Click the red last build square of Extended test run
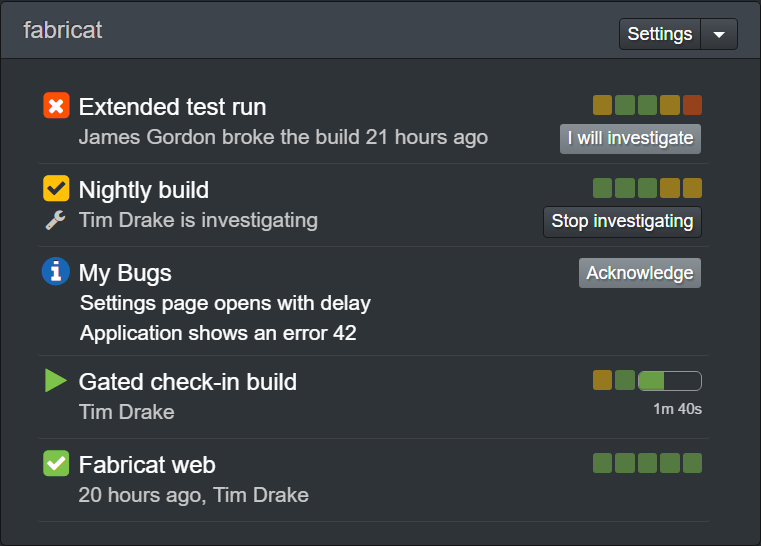Viewport: 761px width, 546px height. (x=692, y=105)
